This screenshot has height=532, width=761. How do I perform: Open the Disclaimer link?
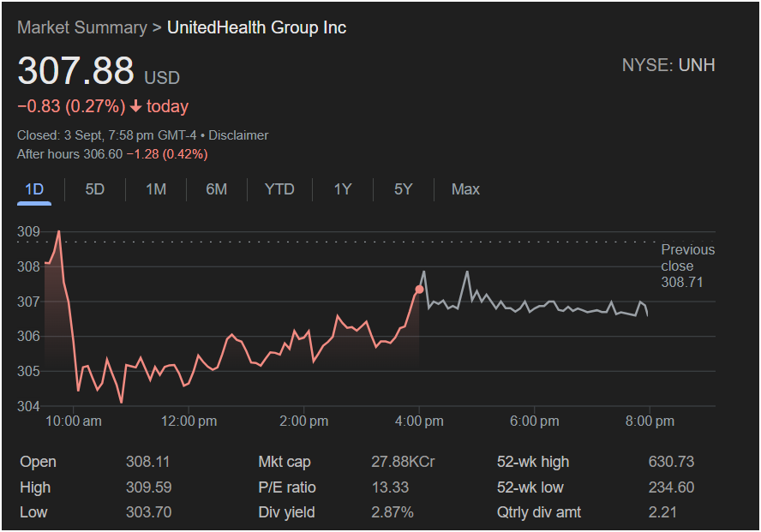pos(238,135)
